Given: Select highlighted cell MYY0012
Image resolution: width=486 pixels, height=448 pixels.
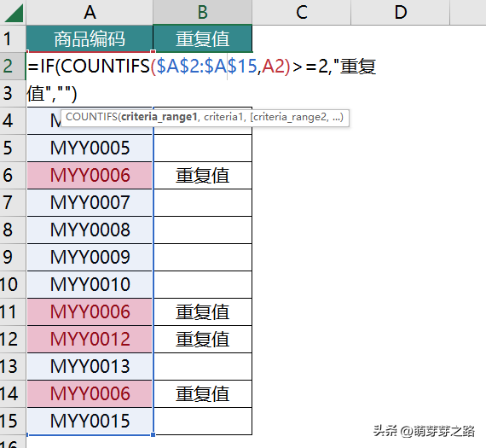Looking at the screenshot, I should (90, 339).
